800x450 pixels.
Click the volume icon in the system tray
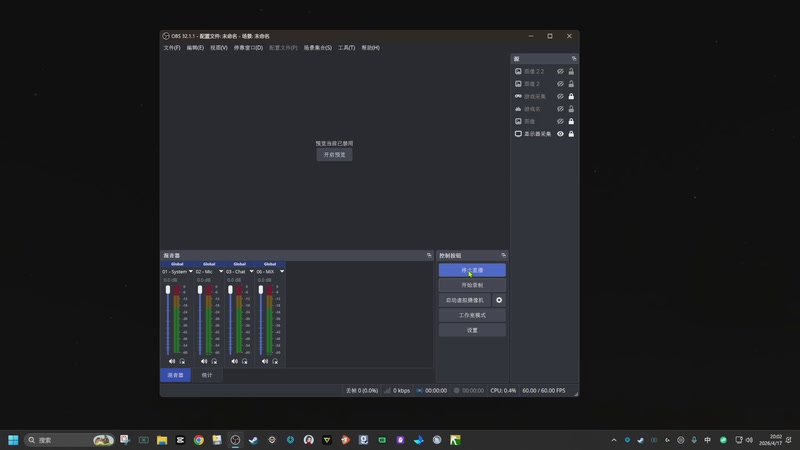pyautogui.click(x=749, y=440)
